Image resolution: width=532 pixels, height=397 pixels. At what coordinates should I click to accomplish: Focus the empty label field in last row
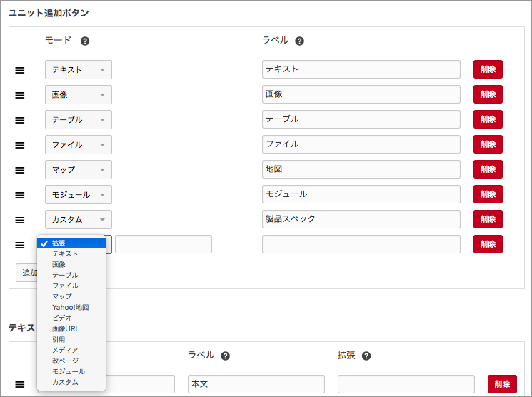[x=361, y=244]
